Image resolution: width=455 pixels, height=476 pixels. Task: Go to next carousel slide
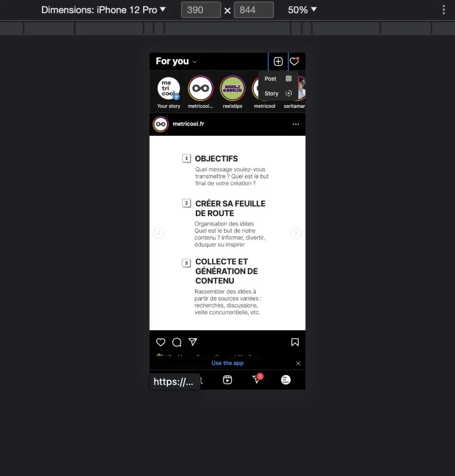coord(296,233)
